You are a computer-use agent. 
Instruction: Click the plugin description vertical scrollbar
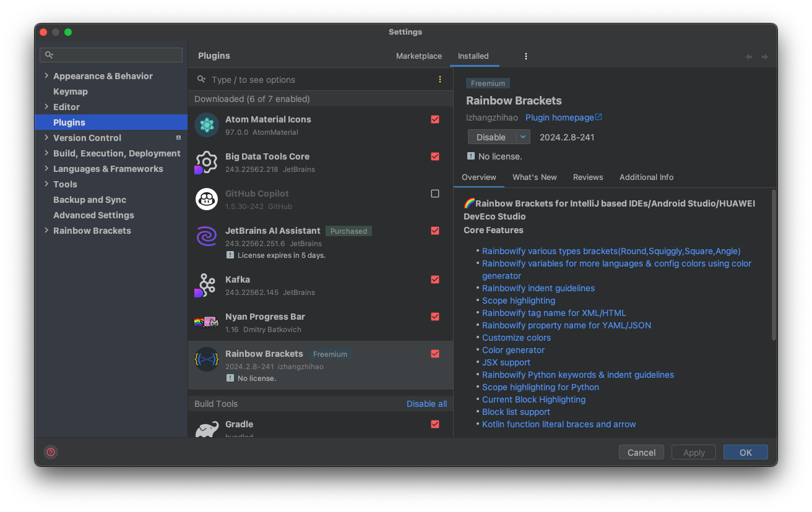(x=774, y=266)
